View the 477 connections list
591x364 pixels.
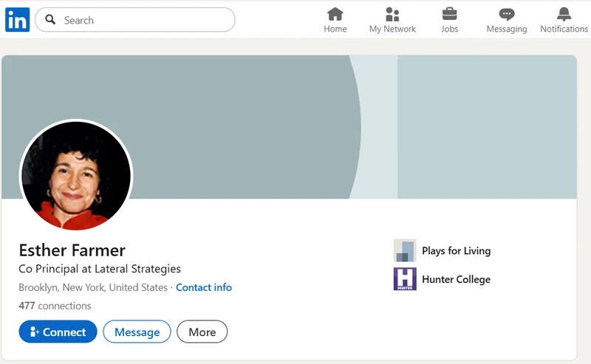[55, 306]
